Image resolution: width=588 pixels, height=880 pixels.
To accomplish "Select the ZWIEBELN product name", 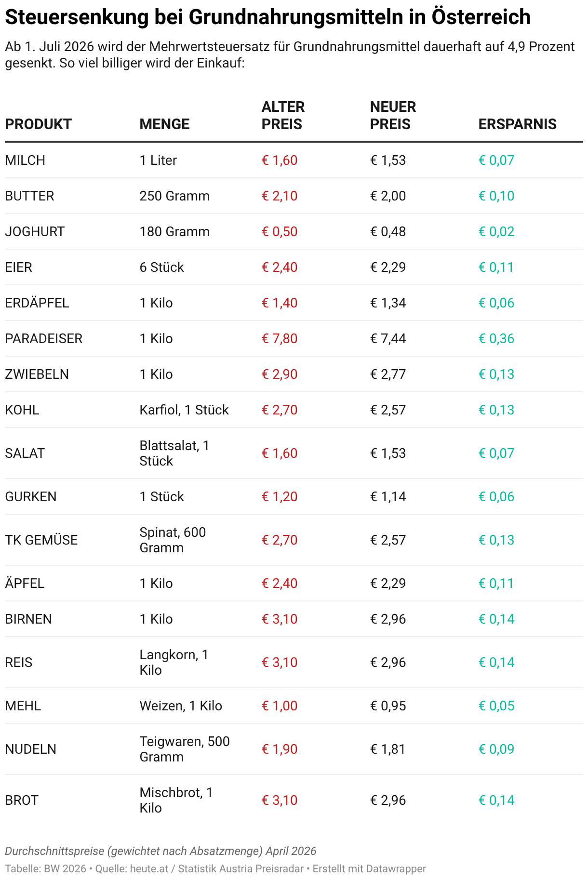I will pos(37,374).
